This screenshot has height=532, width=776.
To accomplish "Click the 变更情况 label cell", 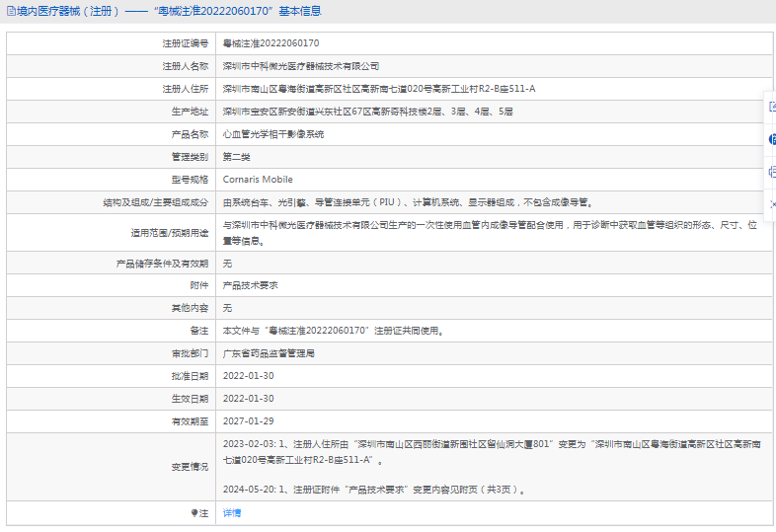I will coord(112,467).
